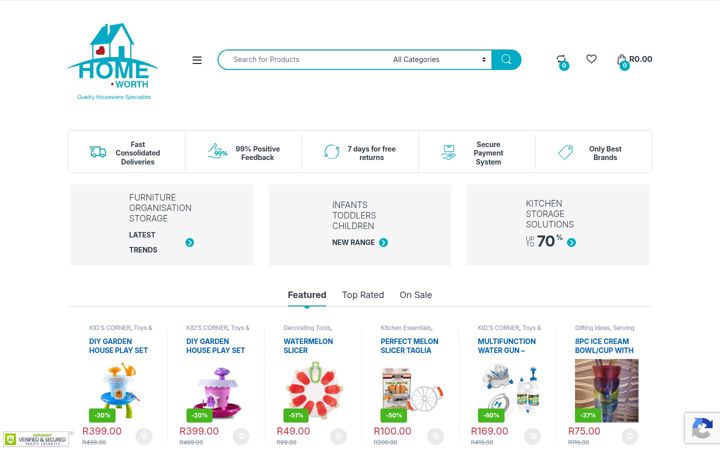Add Watermelon Slicer to cart
This screenshot has height=450, width=720.
pyautogui.click(x=338, y=436)
